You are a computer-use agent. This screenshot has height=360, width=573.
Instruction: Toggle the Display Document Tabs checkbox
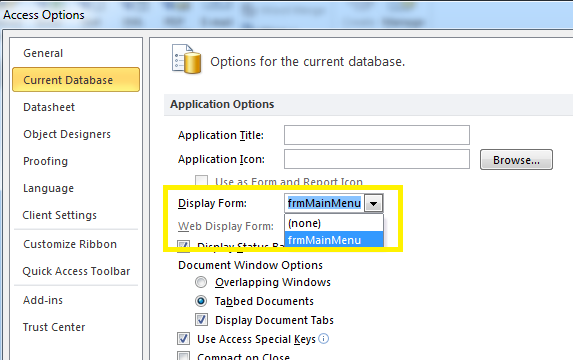point(201,320)
